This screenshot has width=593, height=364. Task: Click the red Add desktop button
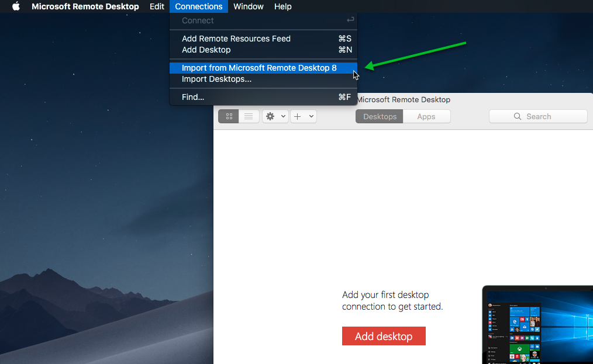coord(384,336)
